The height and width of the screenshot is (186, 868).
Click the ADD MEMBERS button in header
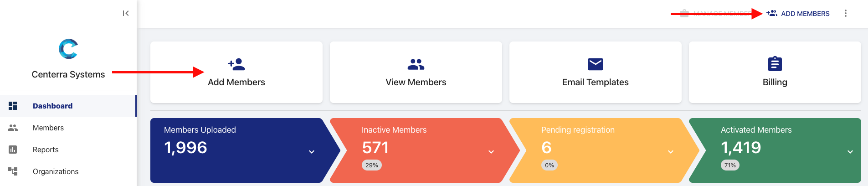[x=798, y=14]
